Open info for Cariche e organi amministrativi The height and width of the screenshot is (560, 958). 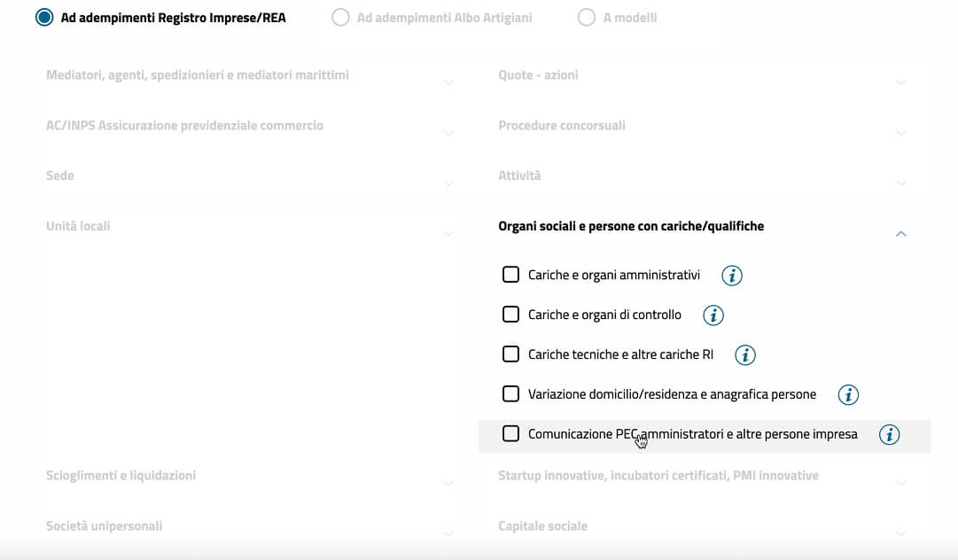tap(731, 276)
